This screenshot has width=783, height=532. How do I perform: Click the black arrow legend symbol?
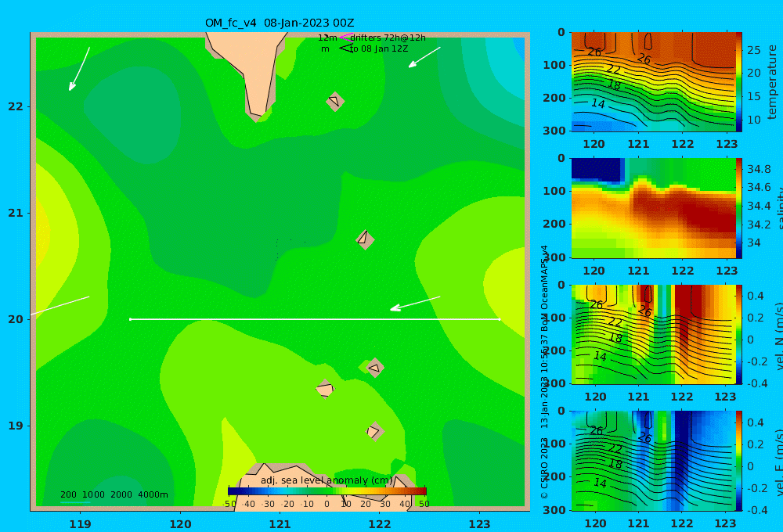click(346, 48)
